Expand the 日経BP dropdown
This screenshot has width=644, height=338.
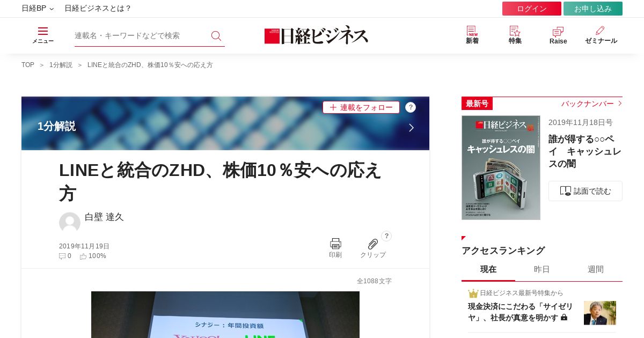click(38, 9)
